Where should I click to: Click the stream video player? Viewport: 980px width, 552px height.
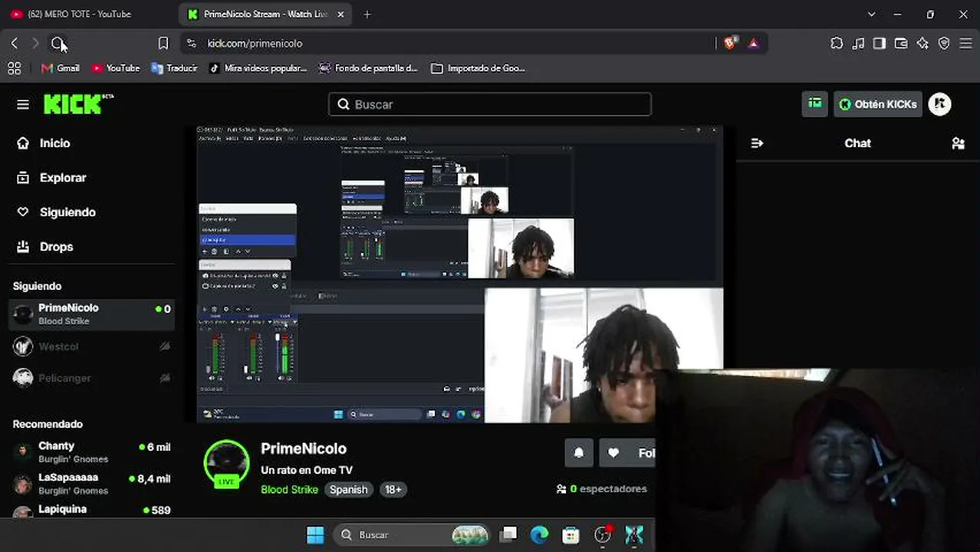coord(459,274)
